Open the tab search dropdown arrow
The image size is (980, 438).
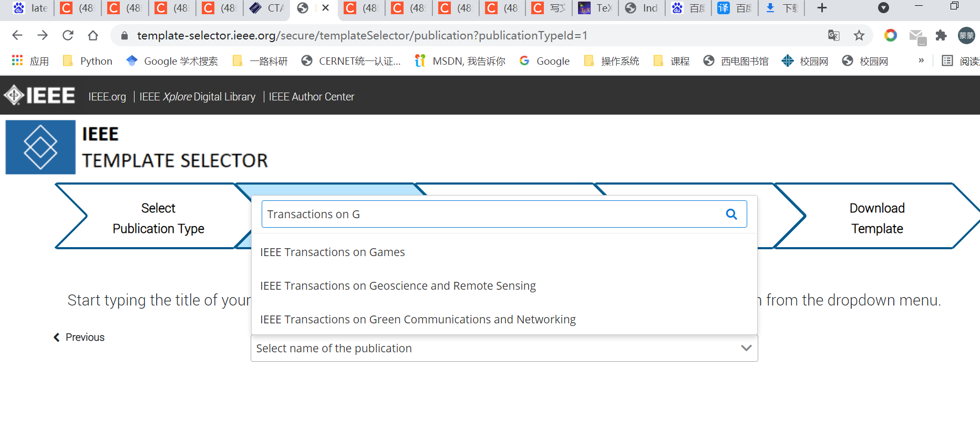pyautogui.click(x=884, y=8)
